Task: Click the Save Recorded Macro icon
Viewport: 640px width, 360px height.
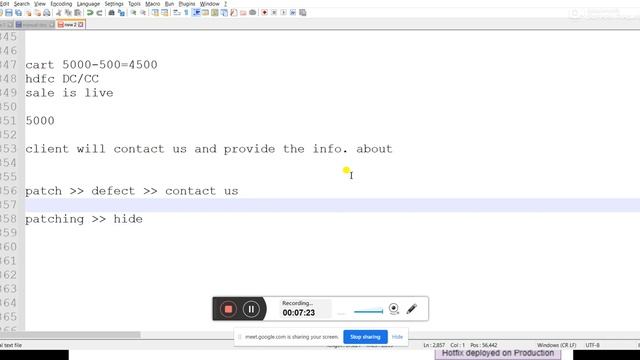Action: pos(302,13)
